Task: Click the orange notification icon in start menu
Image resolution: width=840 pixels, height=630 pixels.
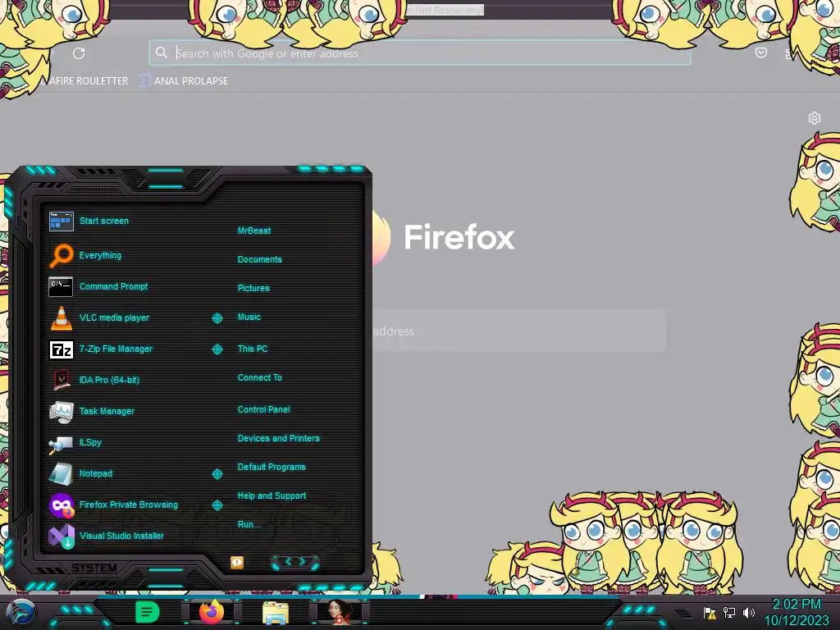Action: (x=237, y=562)
